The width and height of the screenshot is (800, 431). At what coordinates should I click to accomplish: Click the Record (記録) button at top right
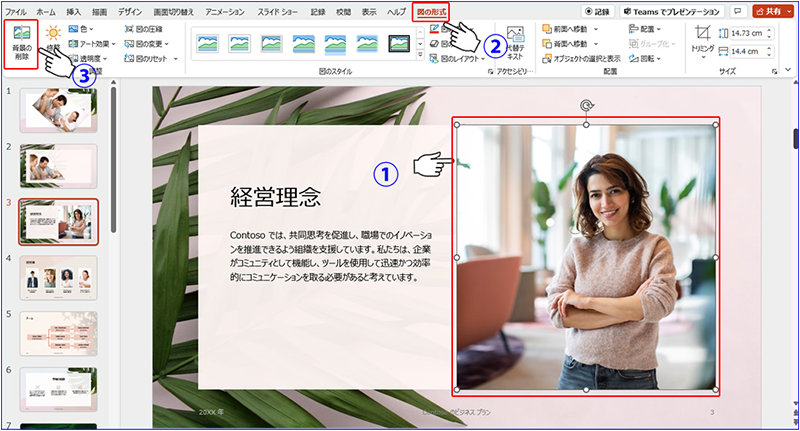coord(598,11)
